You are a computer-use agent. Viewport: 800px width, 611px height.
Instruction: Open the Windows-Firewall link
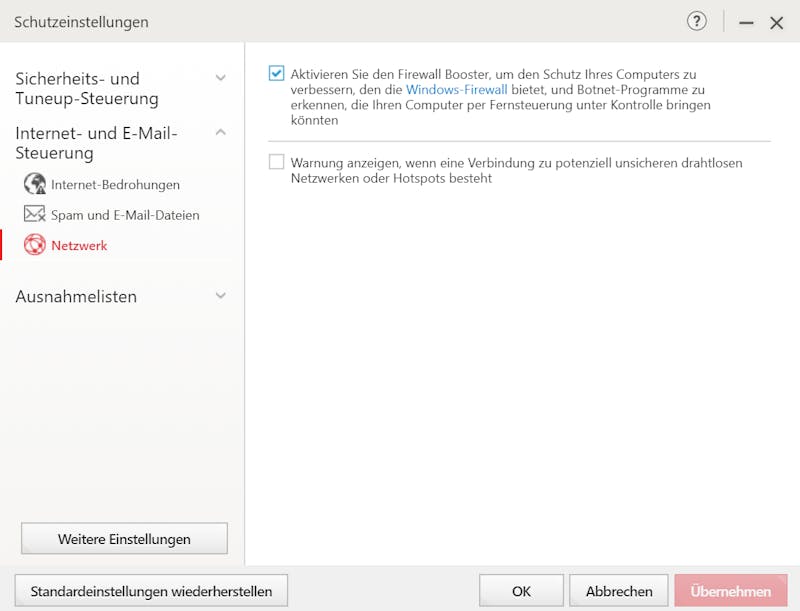457,90
